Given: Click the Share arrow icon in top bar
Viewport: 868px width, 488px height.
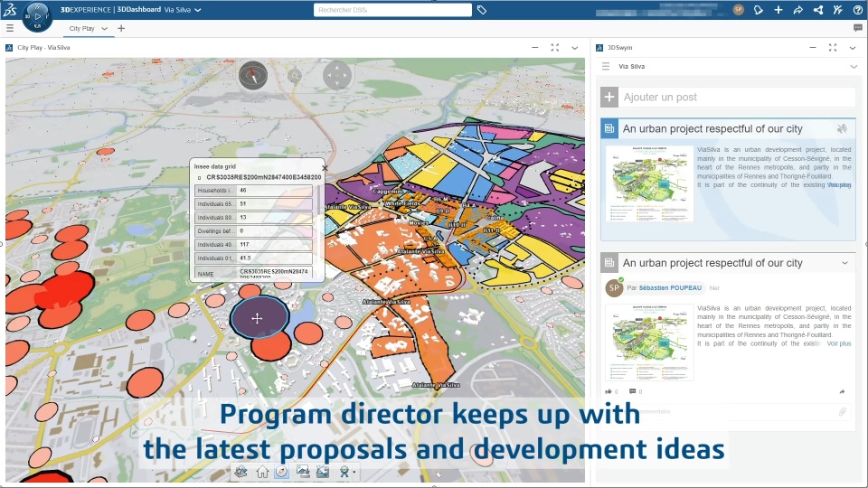Looking at the screenshot, I should [797, 10].
